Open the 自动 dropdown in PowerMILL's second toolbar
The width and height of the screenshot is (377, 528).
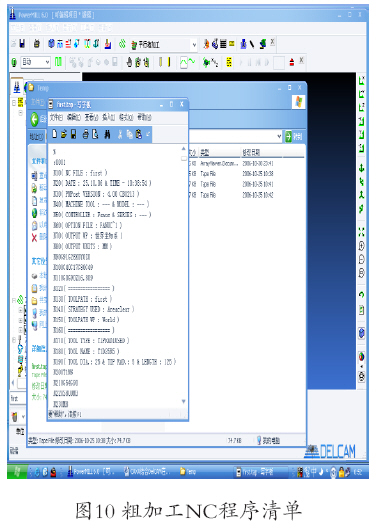coord(47,62)
